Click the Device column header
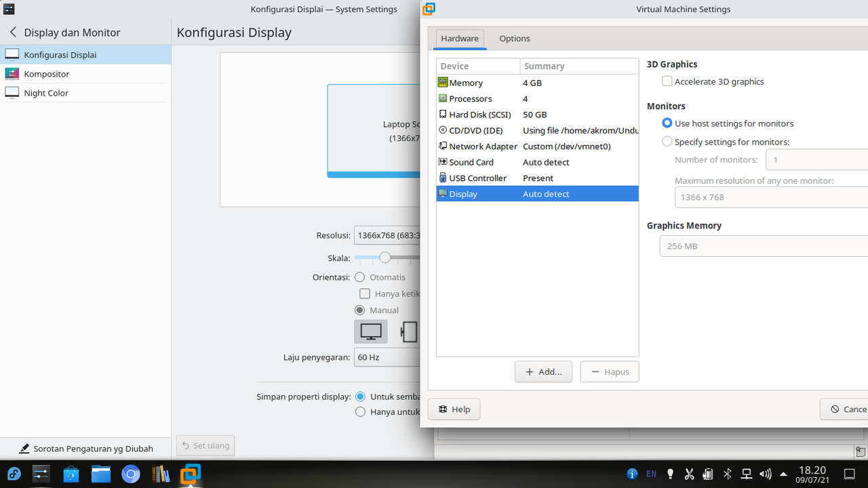 (478, 66)
